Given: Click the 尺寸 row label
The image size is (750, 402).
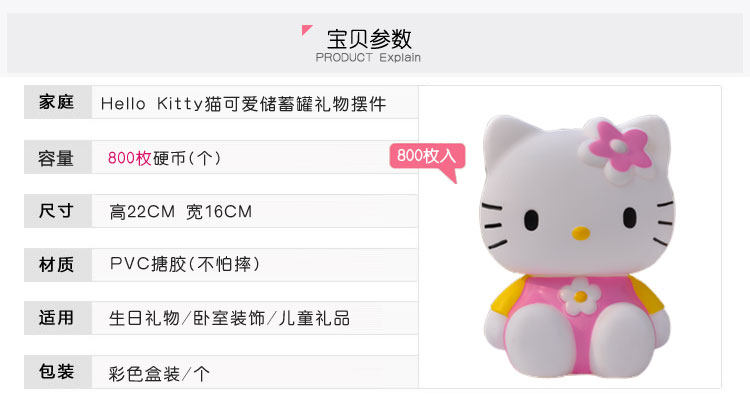Looking at the screenshot, I should pos(56,211).
